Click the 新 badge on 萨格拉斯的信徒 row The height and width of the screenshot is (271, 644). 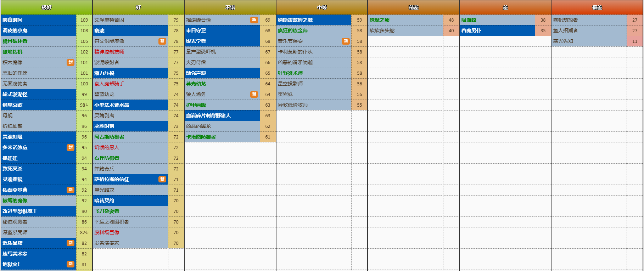pyautogui.click(x=162, y=179)
